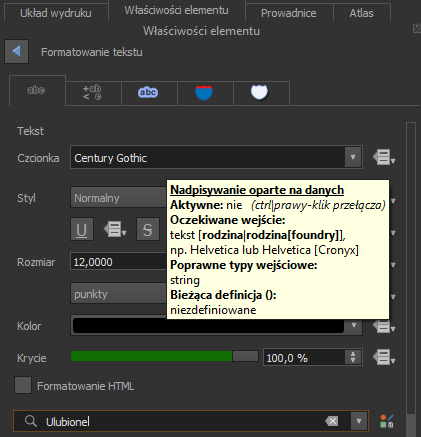Toggle underline U text button

click(82, 229)
